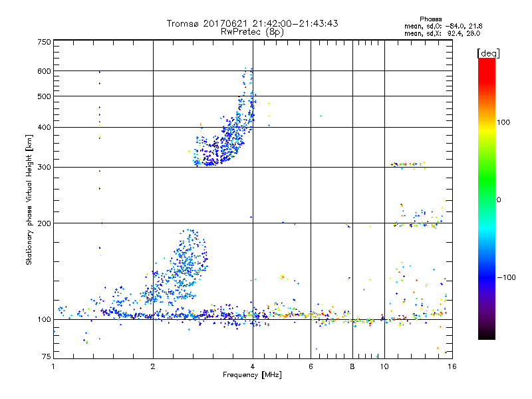This screenshot has height=399, width=532.
Task: Click the 400 tick on the height axis
Action: tap(44, 127)
